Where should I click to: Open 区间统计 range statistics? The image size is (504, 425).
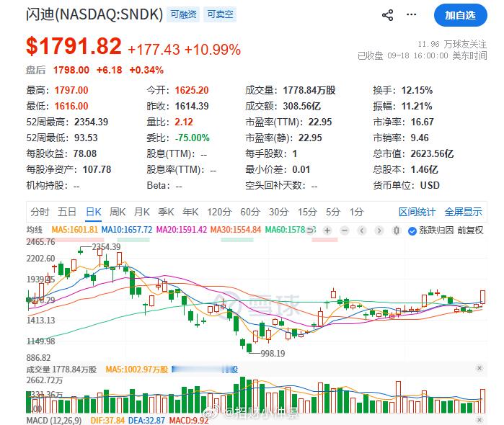(417, 212)
